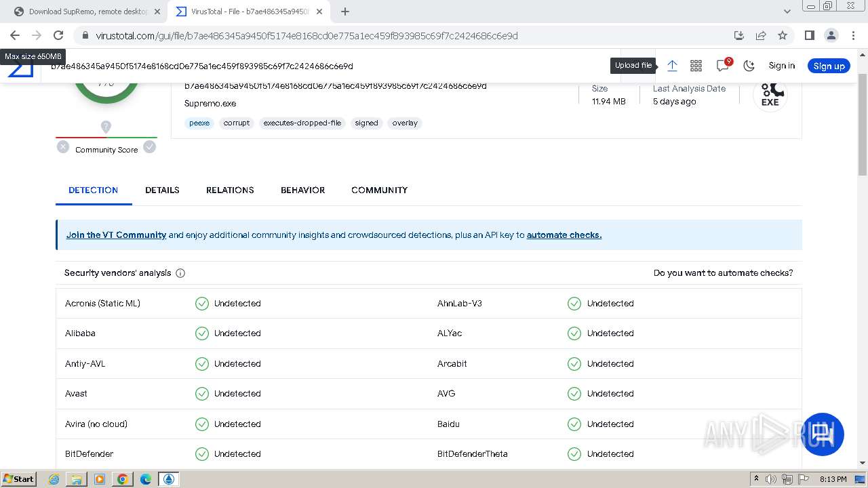Open the file explorer taskbar icon
This screenshot has height=488, width=868.
(x=77, y=479)
